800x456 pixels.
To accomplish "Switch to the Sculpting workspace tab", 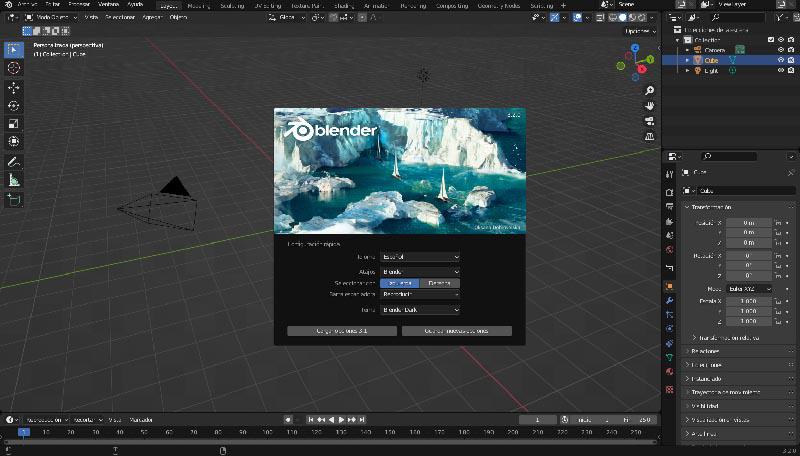I will (x=232, y=6).
